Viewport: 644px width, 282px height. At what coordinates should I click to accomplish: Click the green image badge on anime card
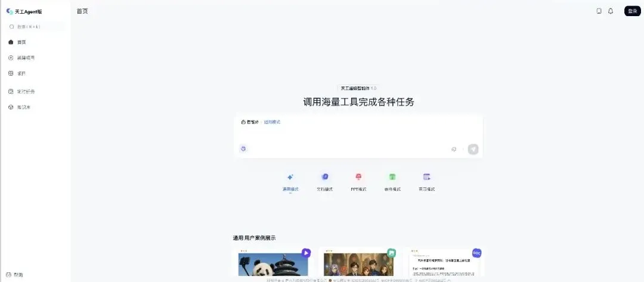click(391, 253)
